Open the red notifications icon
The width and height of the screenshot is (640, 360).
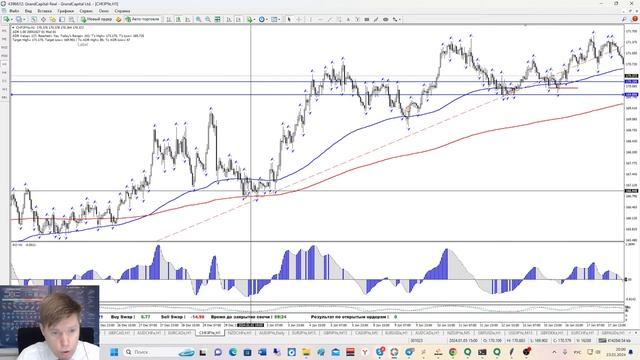pos(635,19)
